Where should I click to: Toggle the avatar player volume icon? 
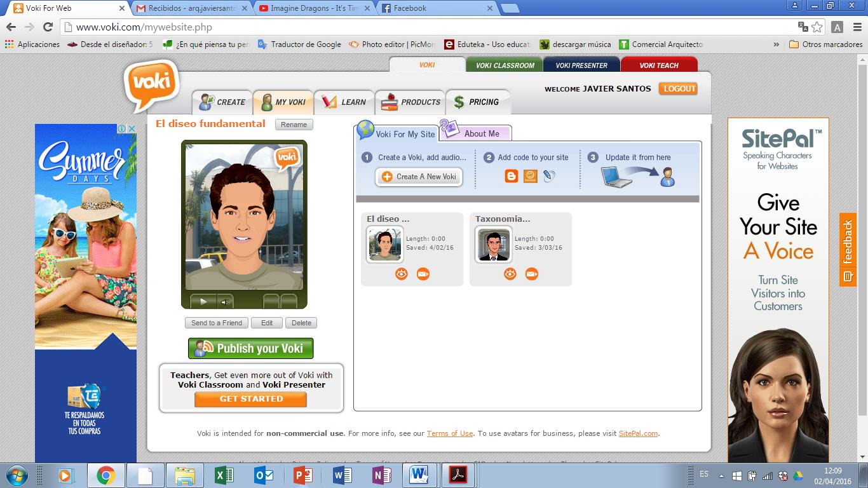click(225, 301)
